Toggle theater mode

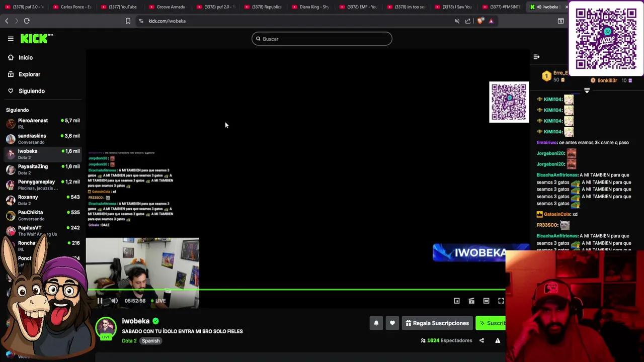pos(486,301)
